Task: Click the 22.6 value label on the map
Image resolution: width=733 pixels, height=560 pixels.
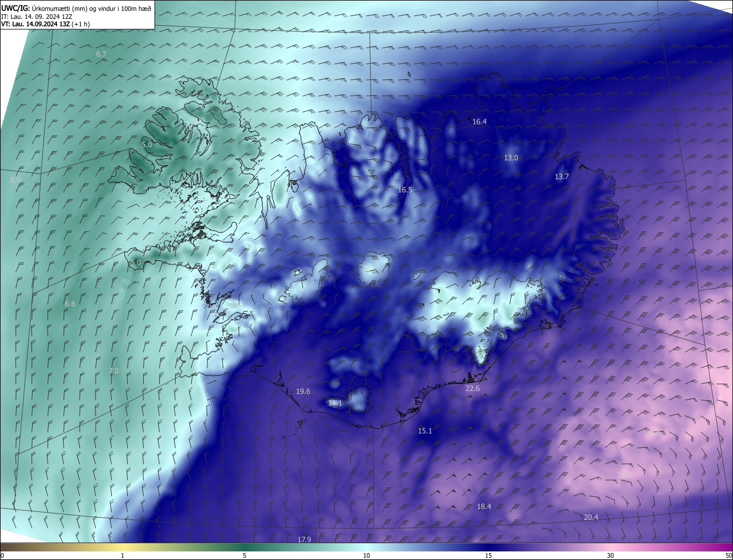Action: [472, 389]
